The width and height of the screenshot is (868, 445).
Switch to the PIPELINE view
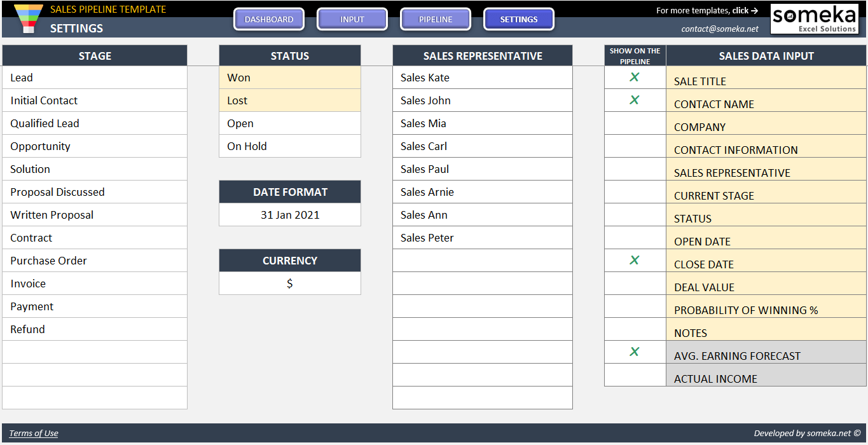436,19
